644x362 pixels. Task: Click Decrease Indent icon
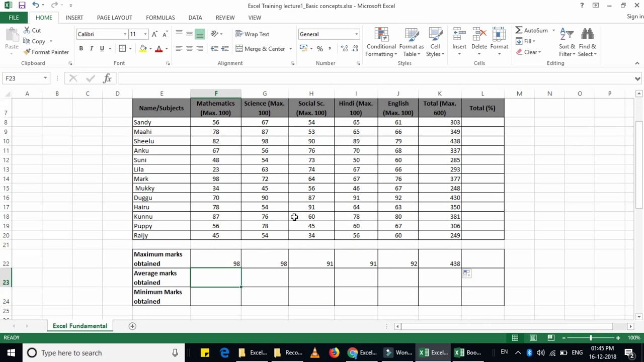coord(214,49)
